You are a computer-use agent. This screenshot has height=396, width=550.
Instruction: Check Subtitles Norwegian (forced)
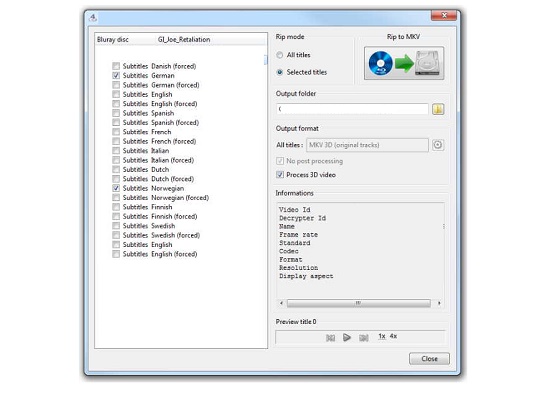point(116,197)
